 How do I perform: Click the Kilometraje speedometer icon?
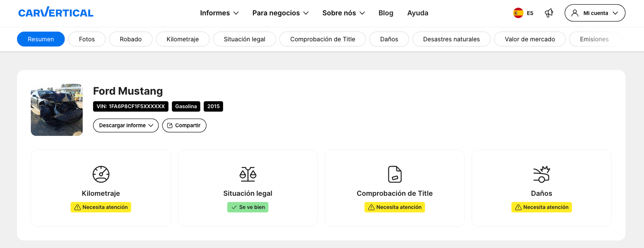pos(101,174)
